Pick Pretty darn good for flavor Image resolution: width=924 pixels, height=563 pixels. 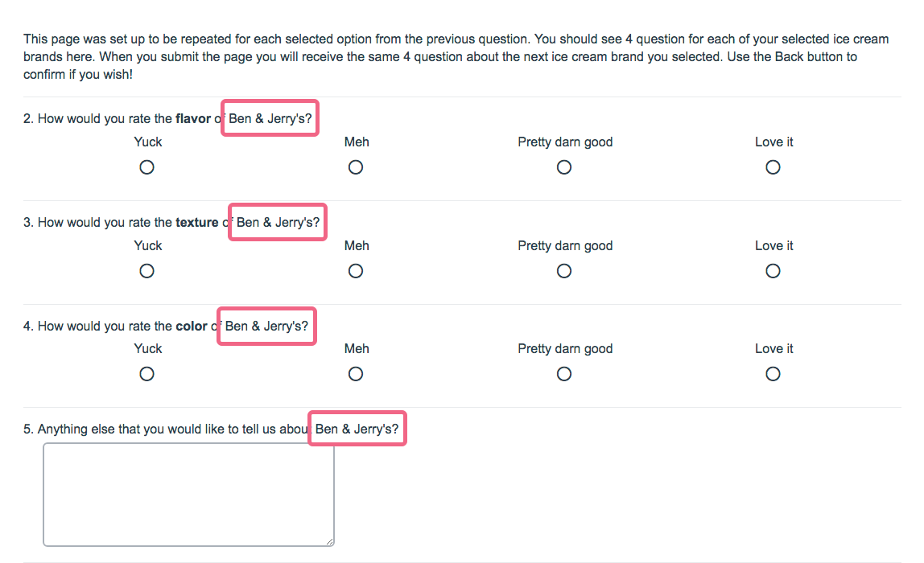click(564, 167)
